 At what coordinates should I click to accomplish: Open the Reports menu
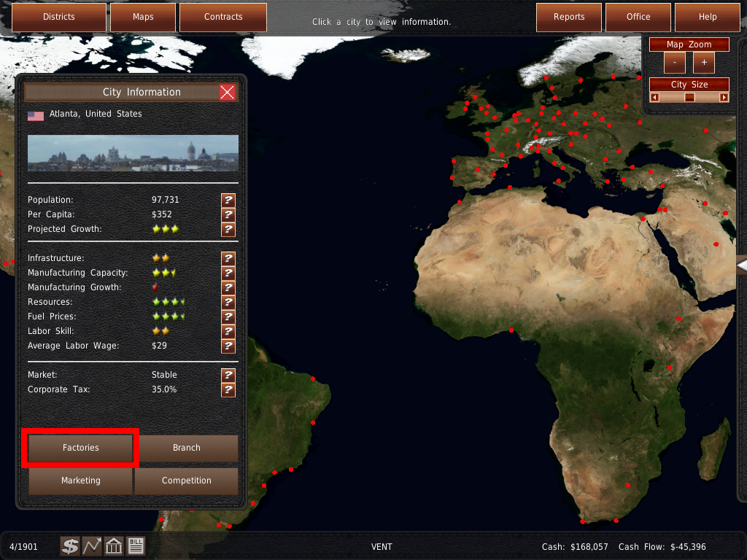(x=569, y=17)
